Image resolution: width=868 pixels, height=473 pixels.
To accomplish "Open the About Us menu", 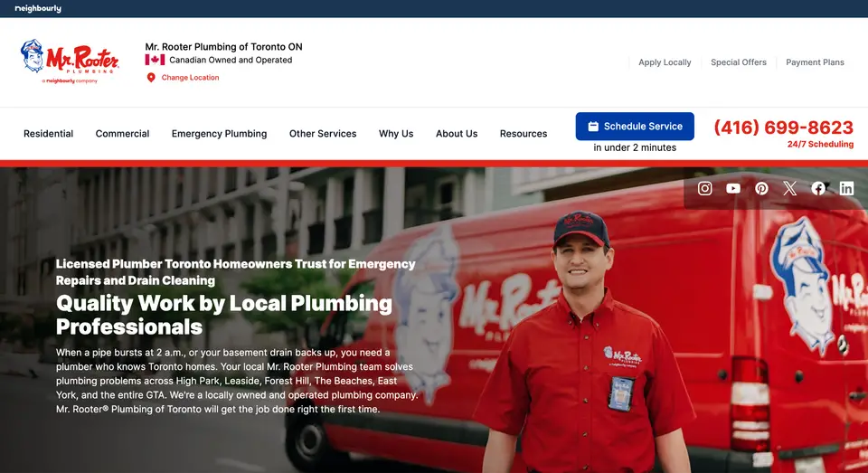I will point(457,134).
